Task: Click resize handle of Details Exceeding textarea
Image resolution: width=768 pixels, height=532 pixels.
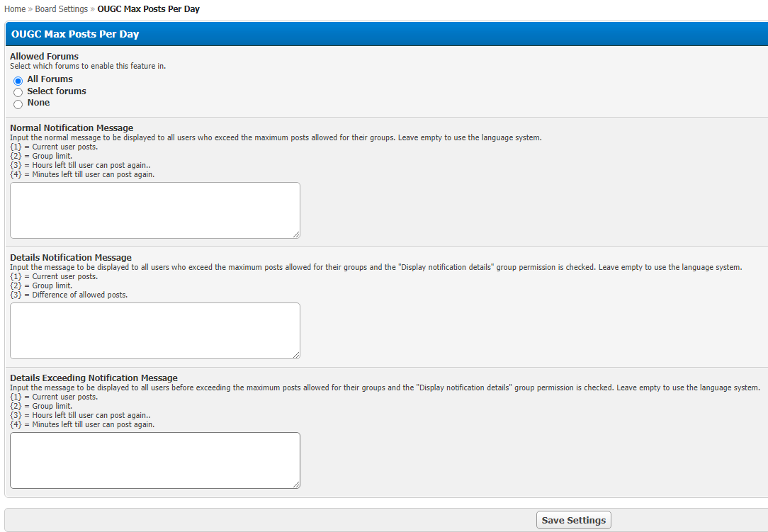Action: click(296, 485)
